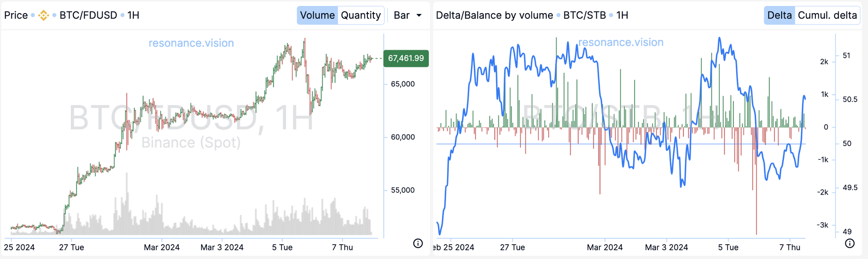Click the BTC/STB pair label
The image size is (868, 259).
click(x=584, y=15)
